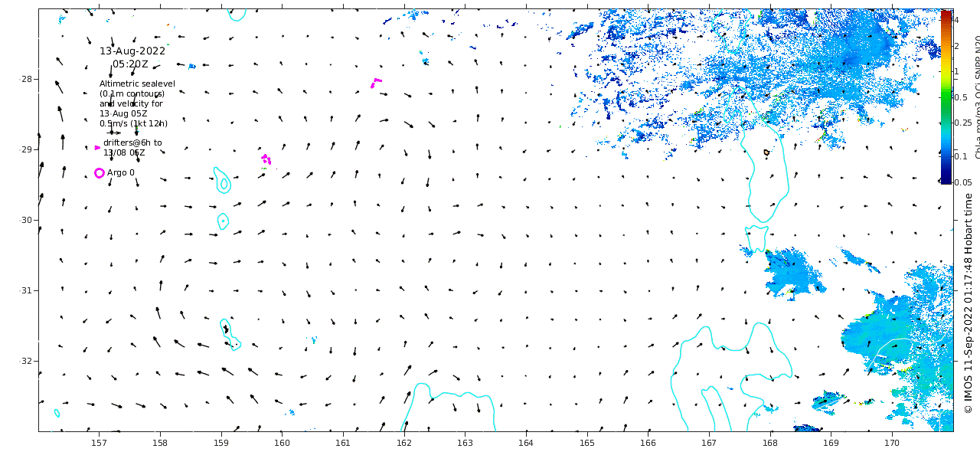Click the '13/08 06Z' drifter time text
This screenshot has height=452, width=980.
tap(124, 152)
